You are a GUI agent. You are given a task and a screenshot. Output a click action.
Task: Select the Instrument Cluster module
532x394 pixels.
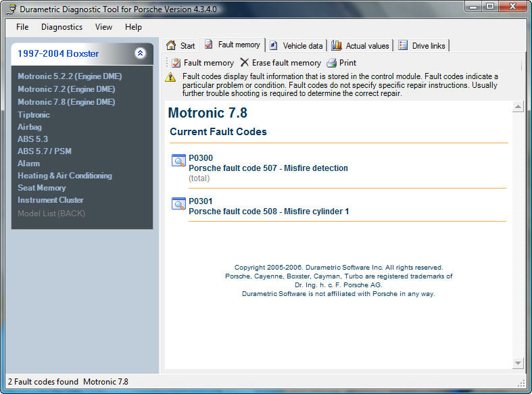point(50,200)
